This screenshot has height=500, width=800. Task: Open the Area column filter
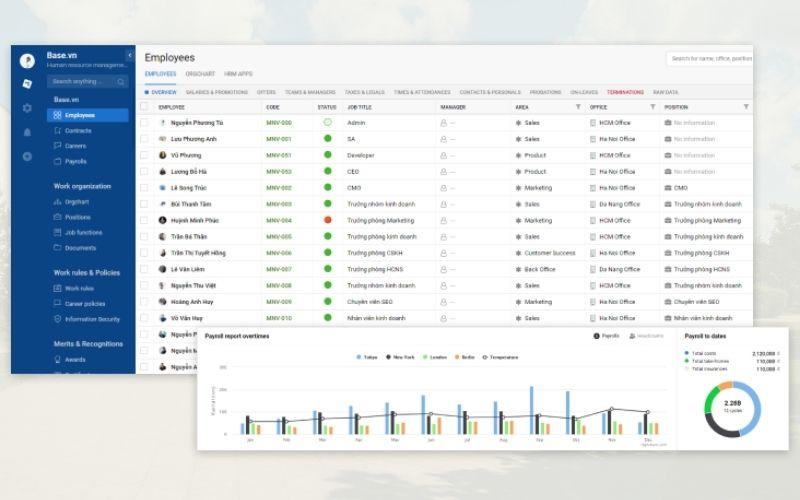(577, 106)
